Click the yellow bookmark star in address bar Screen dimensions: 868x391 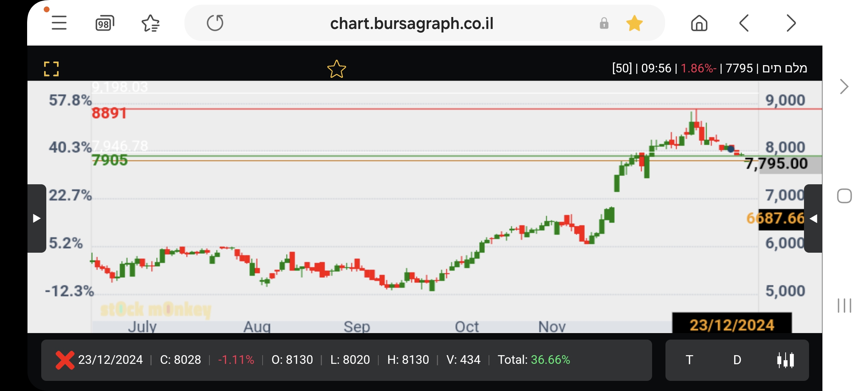634,24
